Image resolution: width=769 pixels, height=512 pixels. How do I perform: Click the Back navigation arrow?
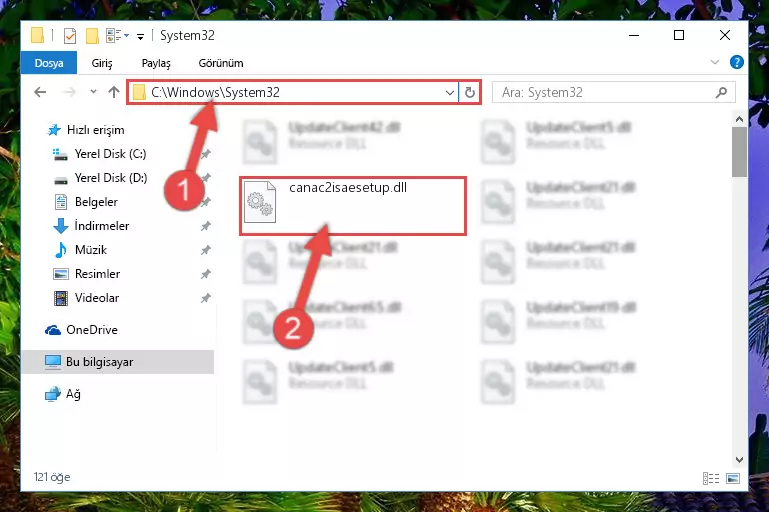[40, 92]
